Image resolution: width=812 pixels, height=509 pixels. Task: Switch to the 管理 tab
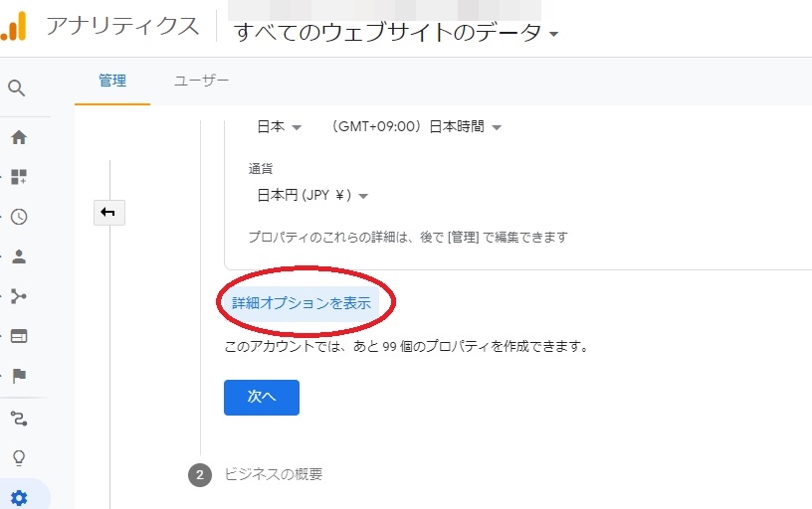click(x=112, y=81)
